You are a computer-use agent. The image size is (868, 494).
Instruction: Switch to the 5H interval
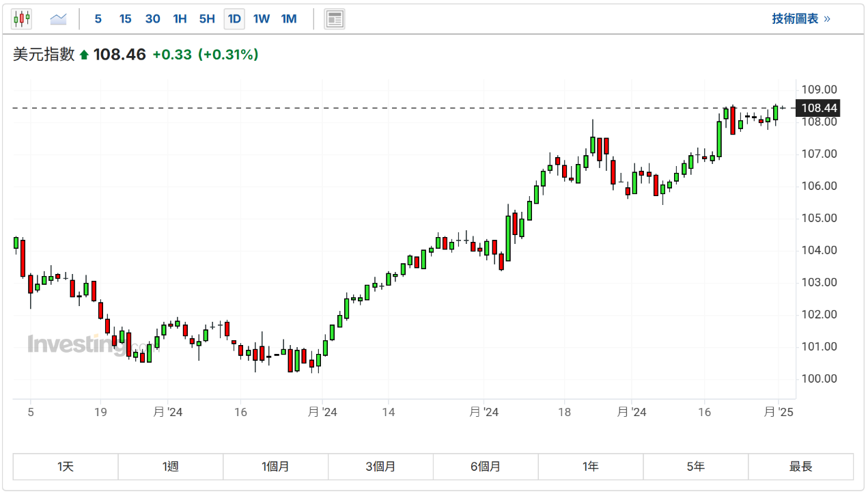click(207, 19)
